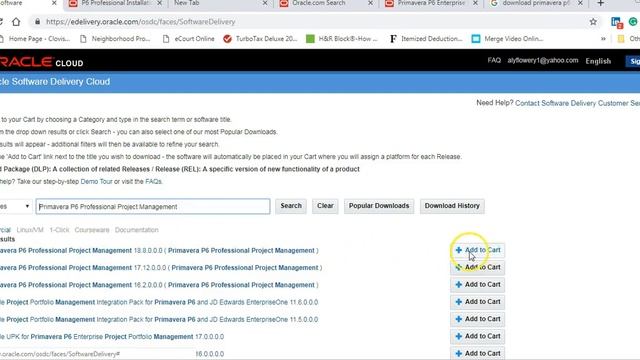Screen dimensions: 640x360
Task: Add Primavera P6 17.12.0.0.0 to cart
Action: pyautogui.click(x=478, y=267)
